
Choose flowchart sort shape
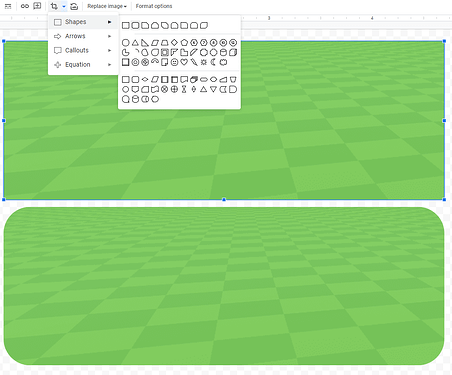pyautogui.click(x=194, y=89)
